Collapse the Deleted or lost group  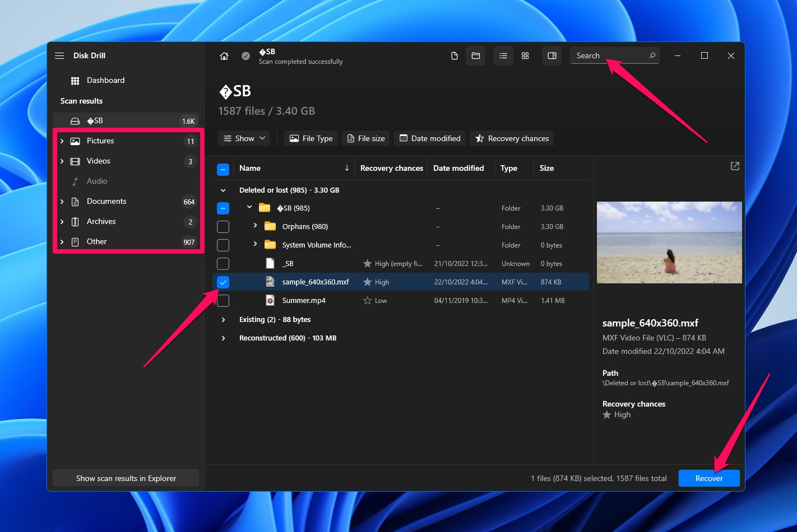[x=223, y=190]
